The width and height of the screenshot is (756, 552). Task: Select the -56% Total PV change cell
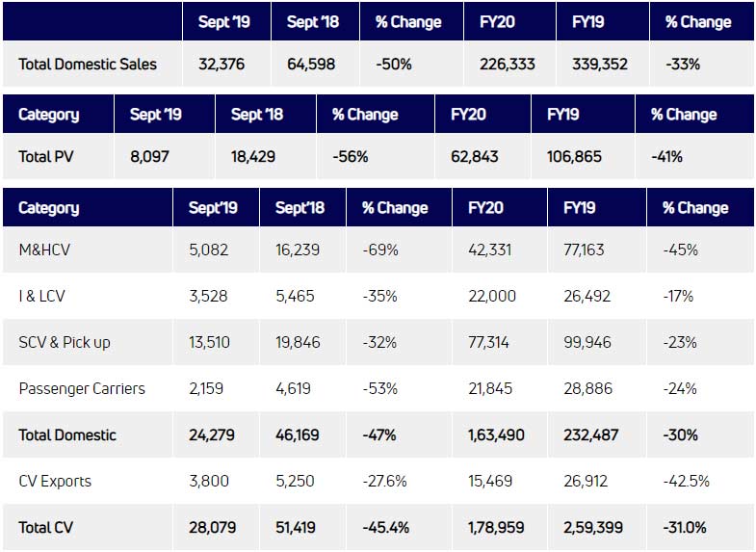(351, 156)
